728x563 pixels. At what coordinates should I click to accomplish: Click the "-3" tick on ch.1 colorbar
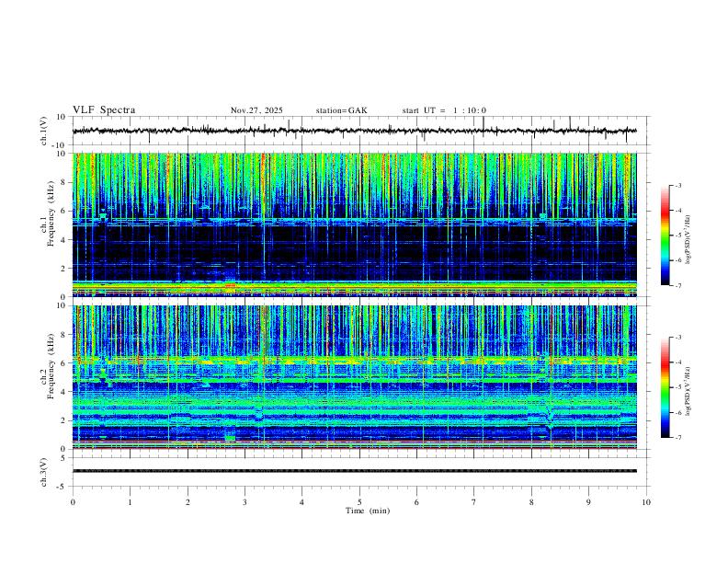pyautogui.click(x=677, y=185)
